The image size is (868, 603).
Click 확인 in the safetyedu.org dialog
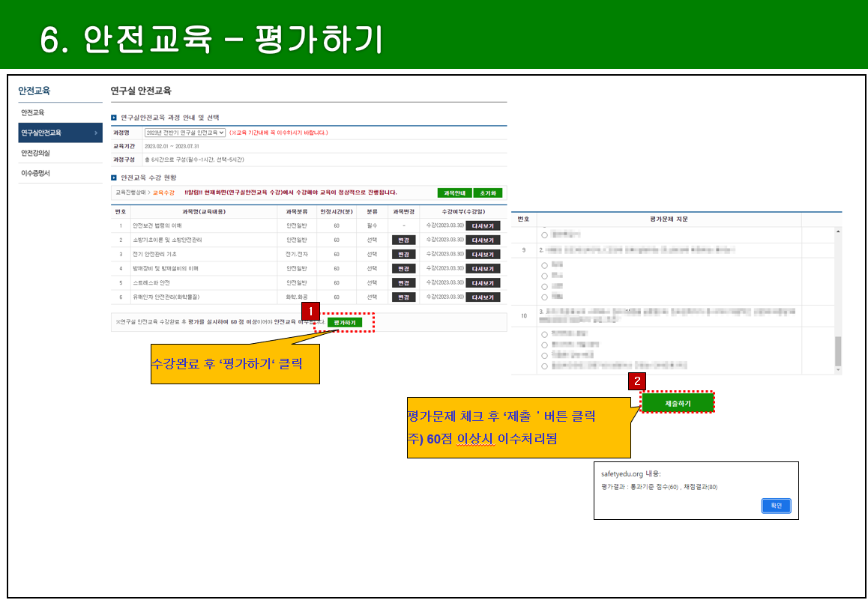tap(776, 506)
